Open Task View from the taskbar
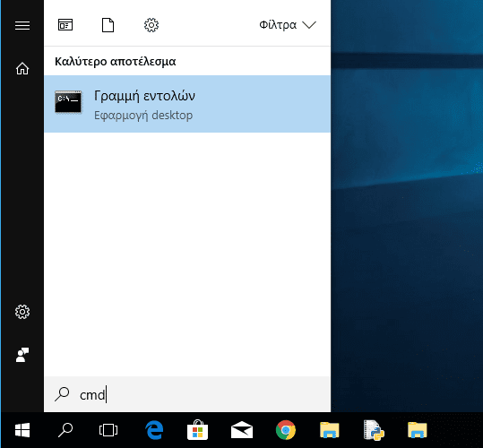483x448 pixels. (108, 430)
